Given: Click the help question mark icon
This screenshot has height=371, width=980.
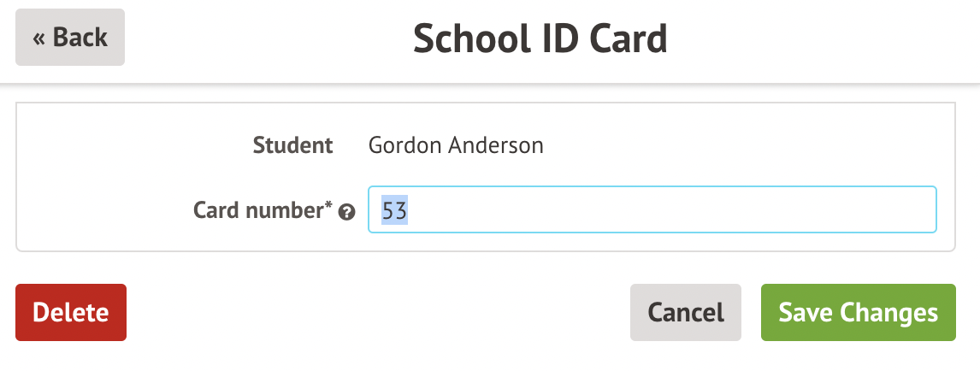Looking at the screenshot, I should click(346, 212).
